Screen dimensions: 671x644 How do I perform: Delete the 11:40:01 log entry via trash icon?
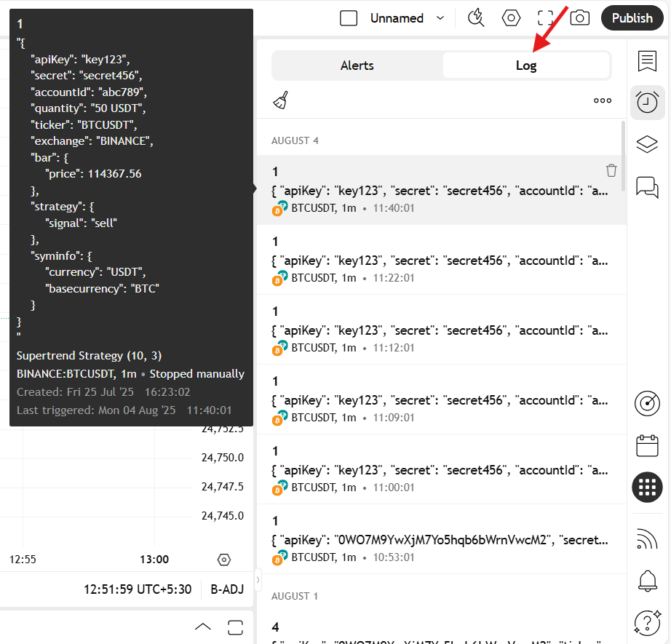[x=611, y=170]
